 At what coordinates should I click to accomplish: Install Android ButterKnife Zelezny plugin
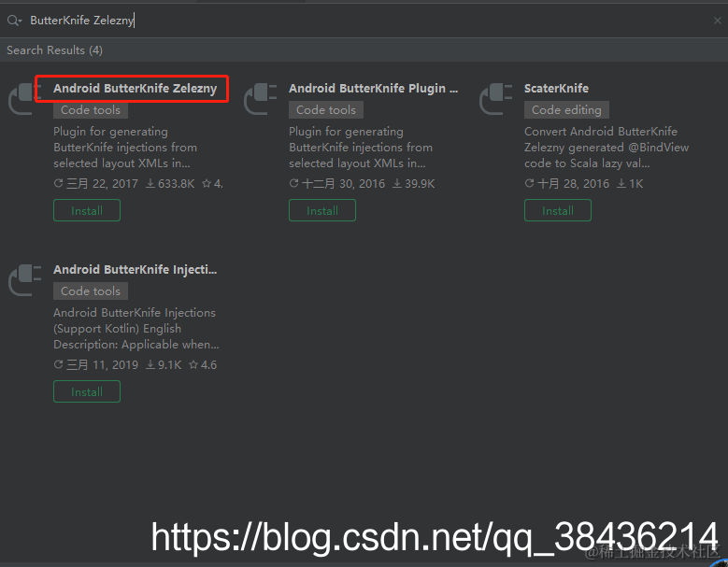tap(87, 211)
